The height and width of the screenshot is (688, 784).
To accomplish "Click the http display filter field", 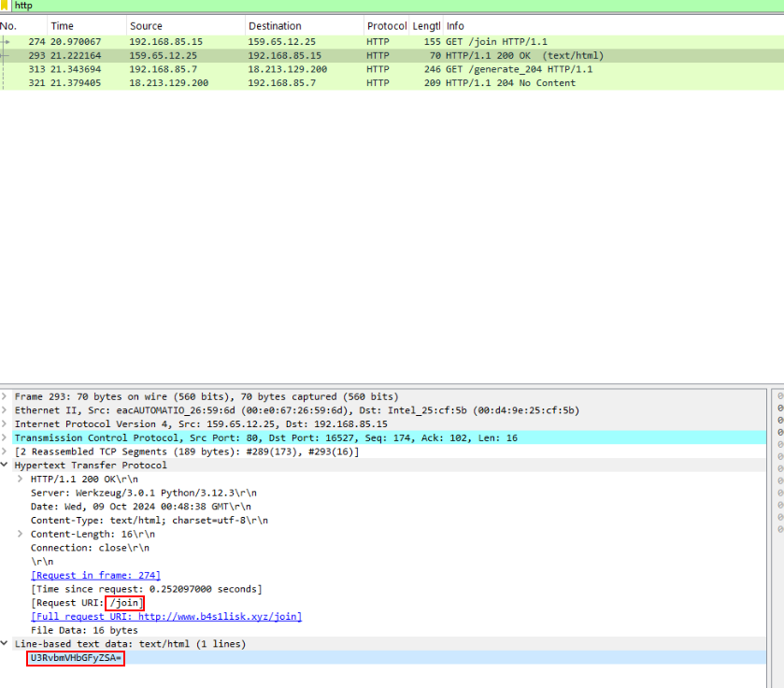I will (374, 6).
